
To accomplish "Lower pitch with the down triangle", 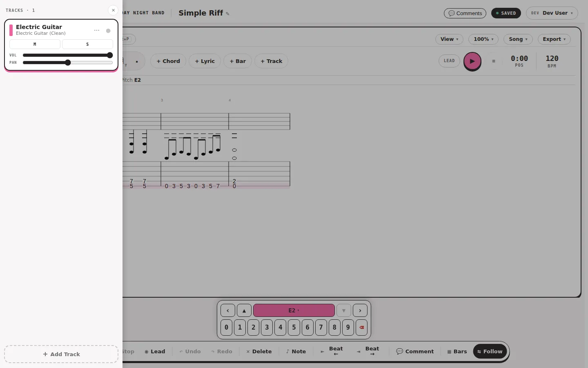I will tap(344, 310).
